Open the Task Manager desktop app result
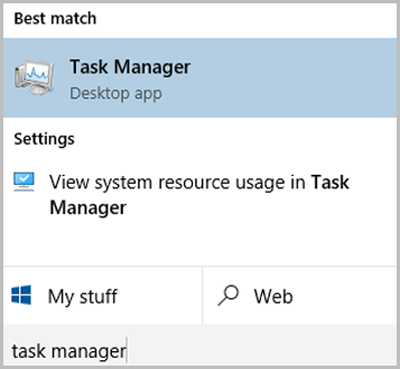The image size is (400, 369). point(200,77)
